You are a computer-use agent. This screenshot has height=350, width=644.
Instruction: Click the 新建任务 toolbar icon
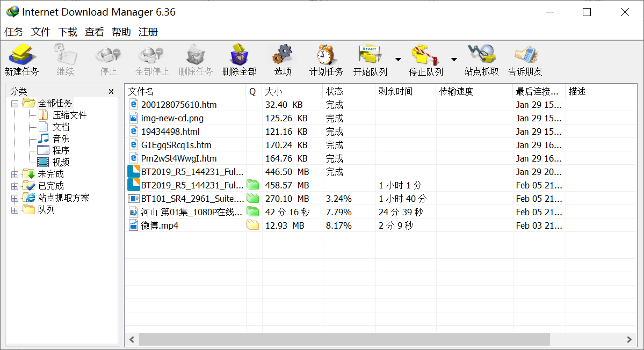coord(22,55)
